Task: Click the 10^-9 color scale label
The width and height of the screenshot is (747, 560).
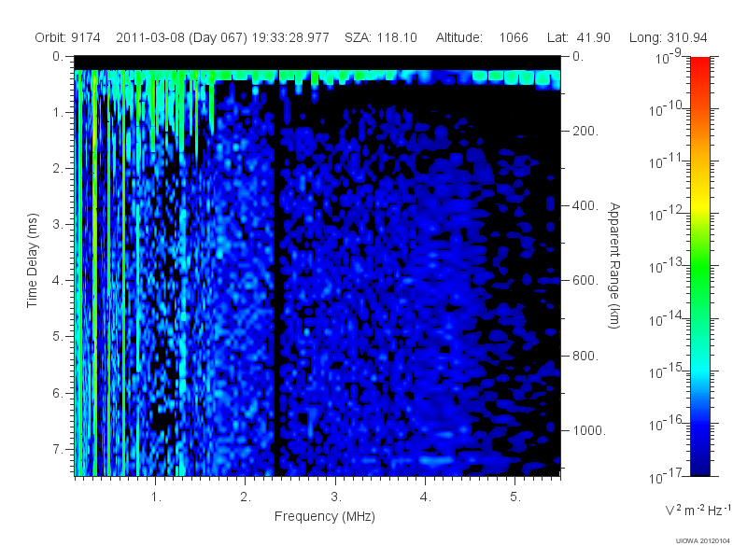Action: [669, 57]
